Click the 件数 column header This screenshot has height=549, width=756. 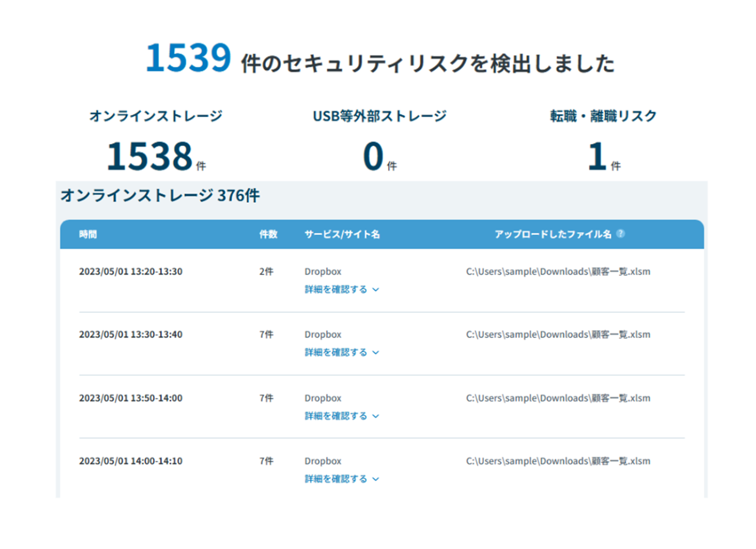[267, 234]
